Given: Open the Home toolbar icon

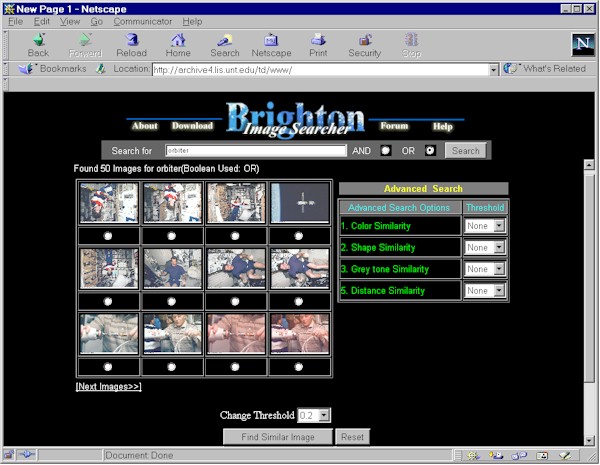Looking at the screenshot, I should tap(178, 40).
